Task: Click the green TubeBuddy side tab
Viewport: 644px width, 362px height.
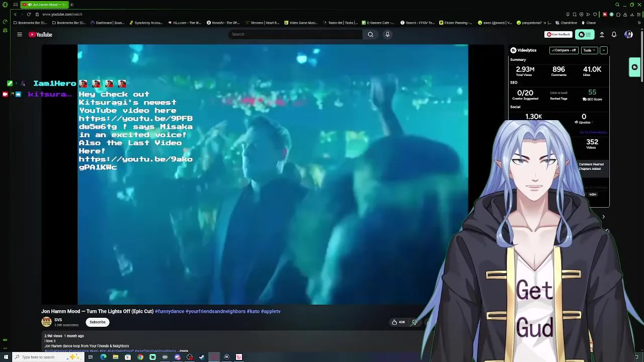Action: click(634, 67)
